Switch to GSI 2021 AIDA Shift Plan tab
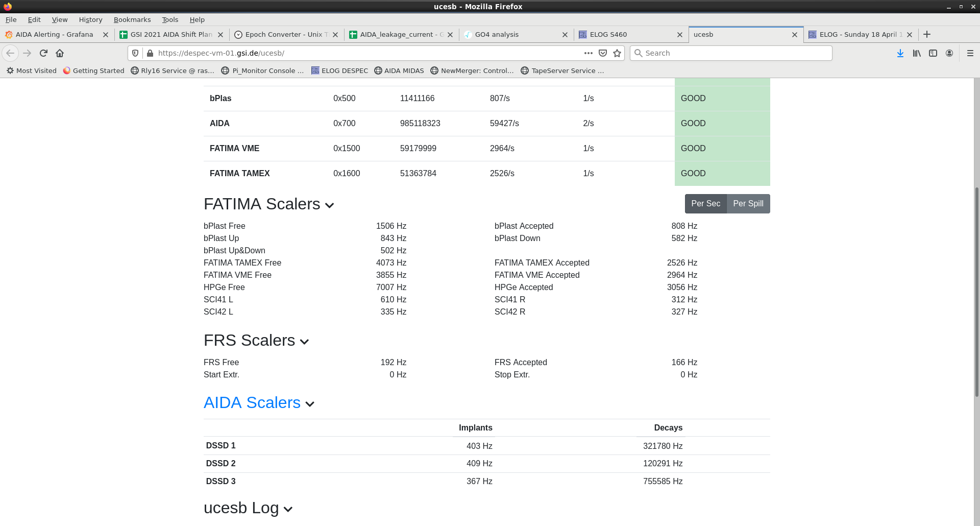Viewport: 980px width, 526px height. [x=171, y=35]
